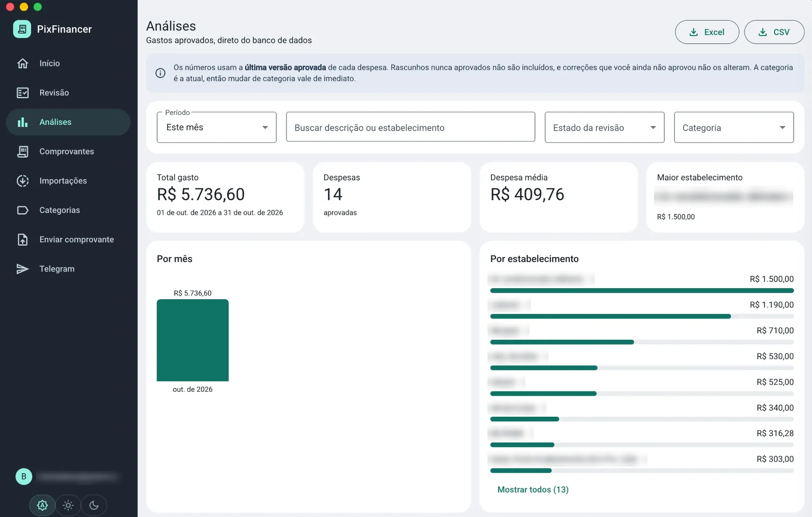The width and height of the screenshot is (812, 517).
Task: Open the Categorias menu item
Action: 68,210
